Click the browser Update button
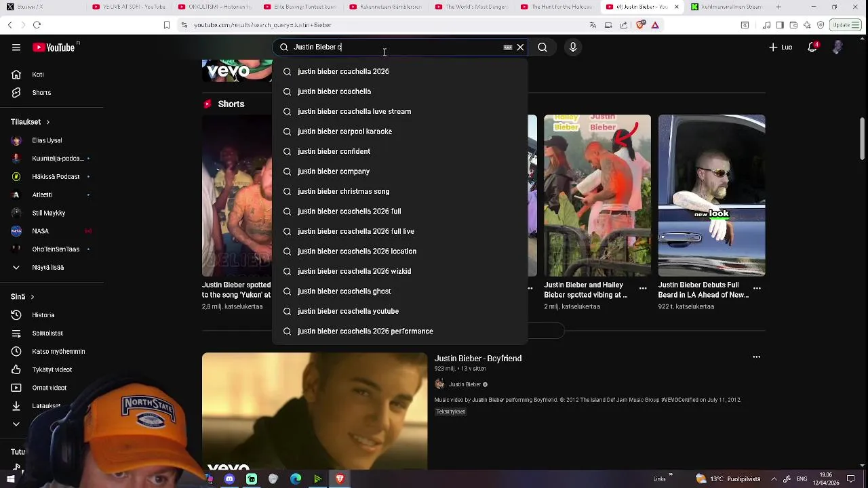 click(846, 25)
